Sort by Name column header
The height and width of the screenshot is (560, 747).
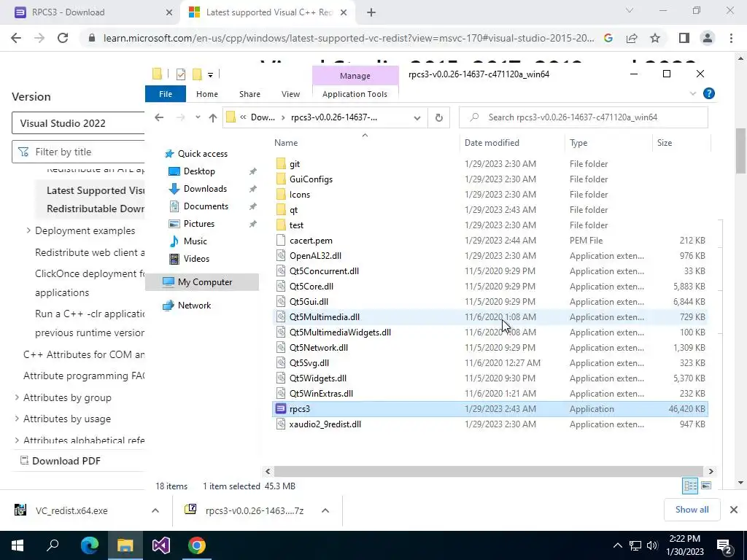[286, 143]
